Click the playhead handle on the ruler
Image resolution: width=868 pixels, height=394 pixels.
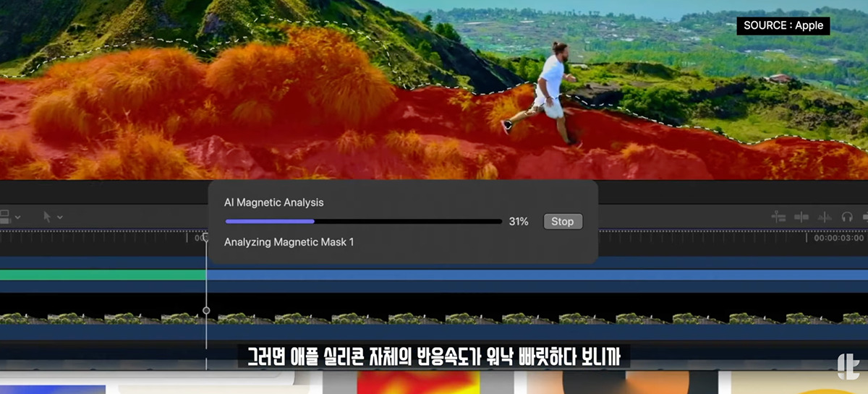[x=205, y=237]
